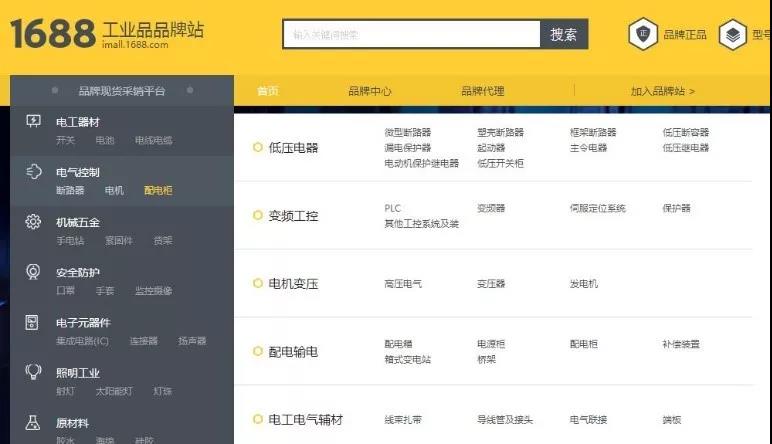Expand the 加入品牌站 > link
The width and height of the screenshot is (772, 444).
click(x=662, y=91)
